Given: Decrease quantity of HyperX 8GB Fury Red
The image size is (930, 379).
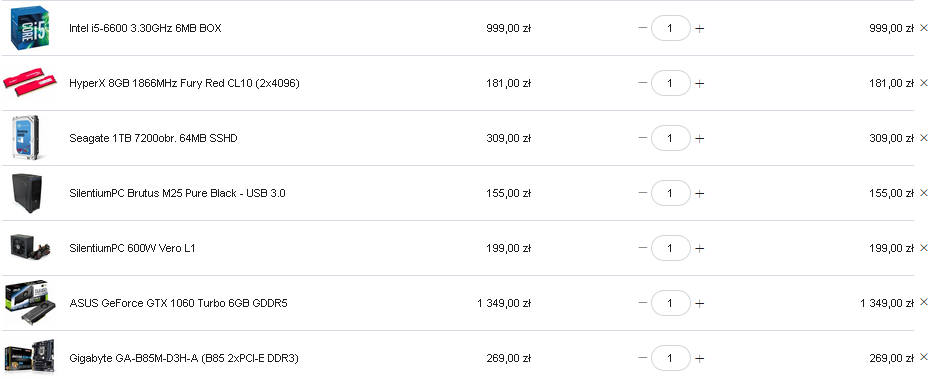Looking at the screenshot, I should pyautogui.click(x=642, y=83).
